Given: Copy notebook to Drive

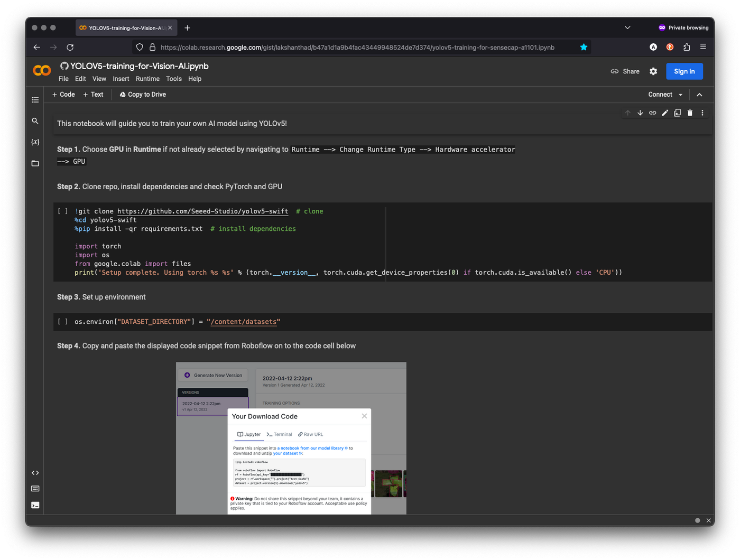Looking at the screenshot, I should click(x=143, y=95).
